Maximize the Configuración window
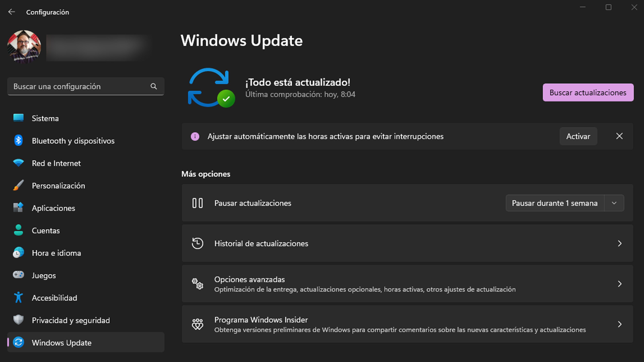644x362 pixels. coord(608,7)
